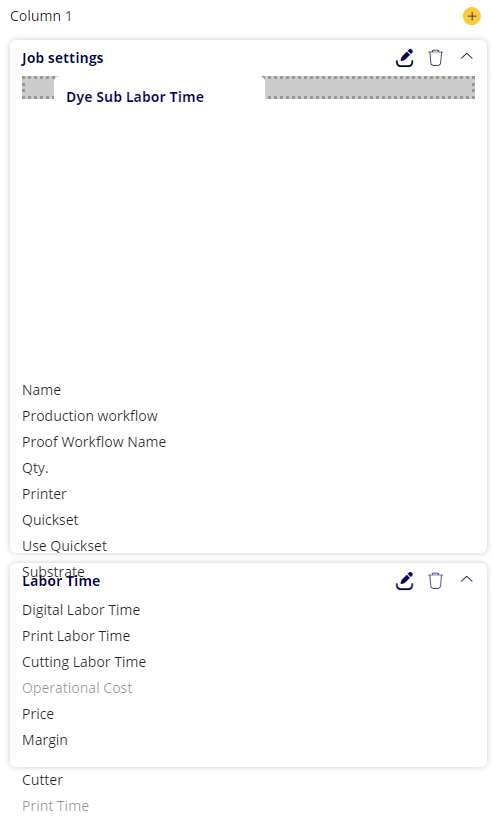Select Print Labor Time row
The image size is (493, 822).
[x=76, y=636]
